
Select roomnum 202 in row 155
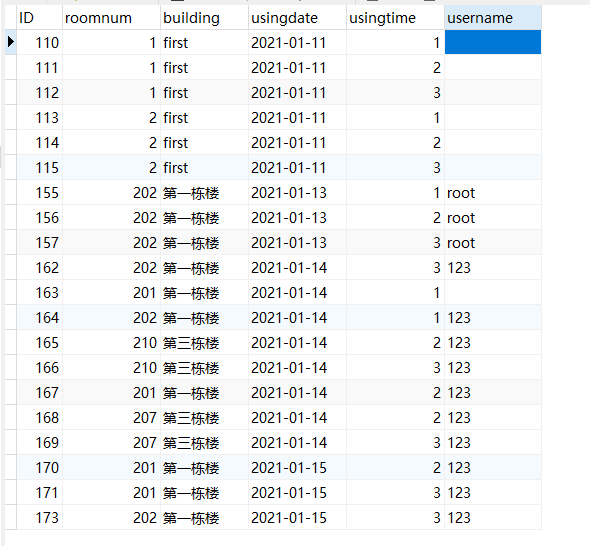111,193
